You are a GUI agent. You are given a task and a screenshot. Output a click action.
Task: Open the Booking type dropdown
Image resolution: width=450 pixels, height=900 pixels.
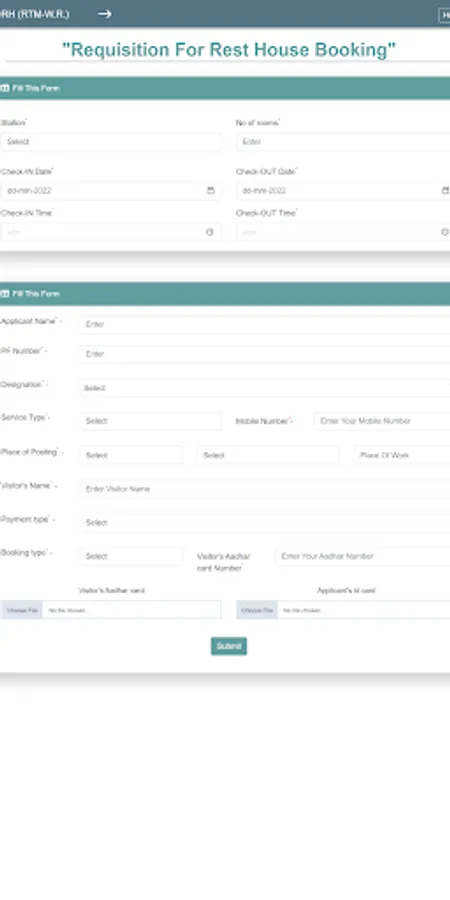131,556
